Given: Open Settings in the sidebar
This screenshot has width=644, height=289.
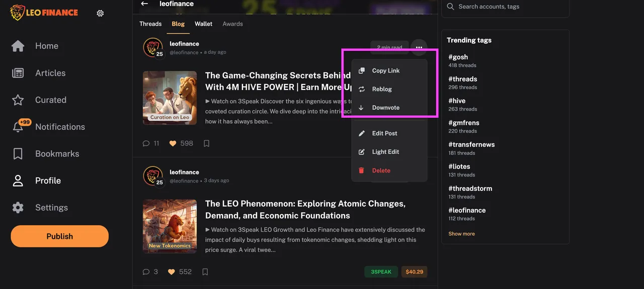Looking at the screenshot, I should click(x=51, y=208).
